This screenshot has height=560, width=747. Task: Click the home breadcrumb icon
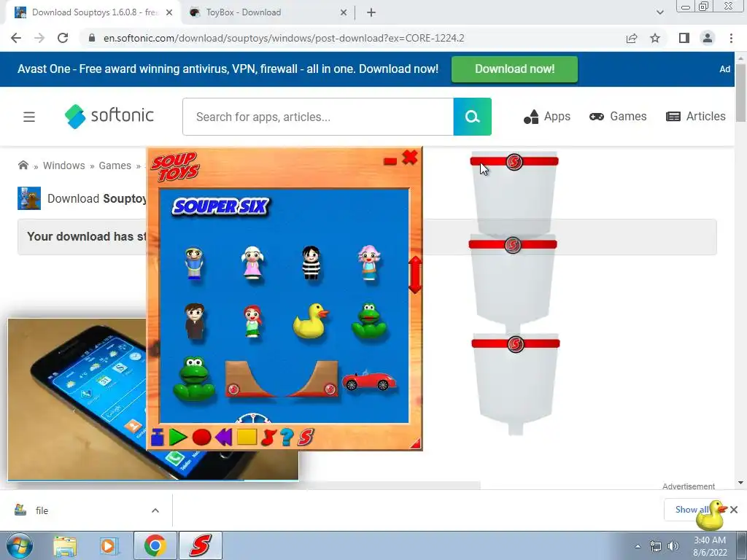click(x=23, y=166)
